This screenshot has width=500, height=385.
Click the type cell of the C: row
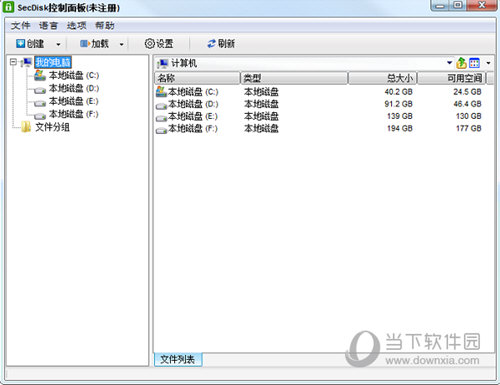(261, 92)
